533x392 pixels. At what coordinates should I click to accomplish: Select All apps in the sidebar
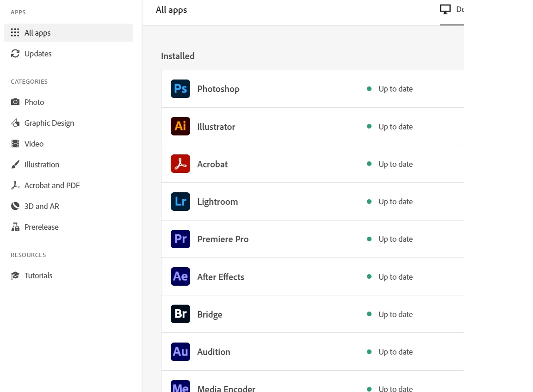(x=68, y=33)
